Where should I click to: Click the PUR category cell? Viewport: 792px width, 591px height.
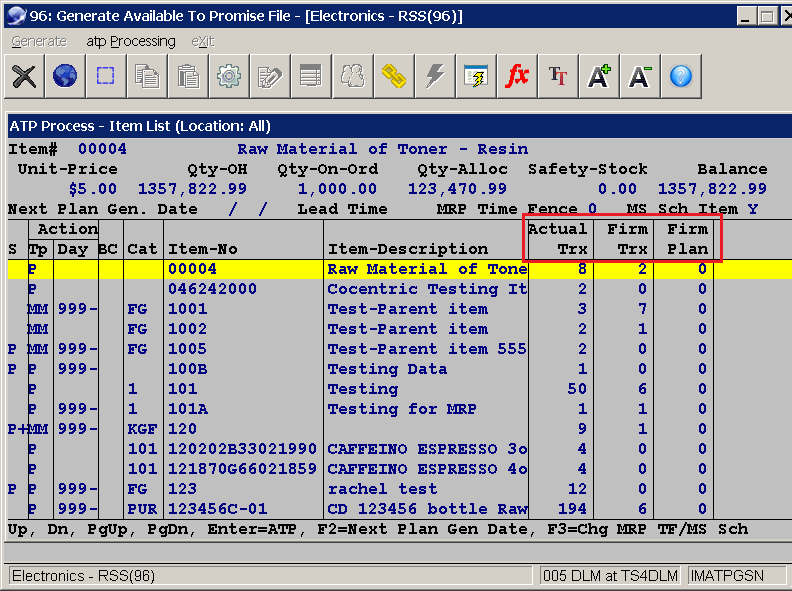coord(142,509)
